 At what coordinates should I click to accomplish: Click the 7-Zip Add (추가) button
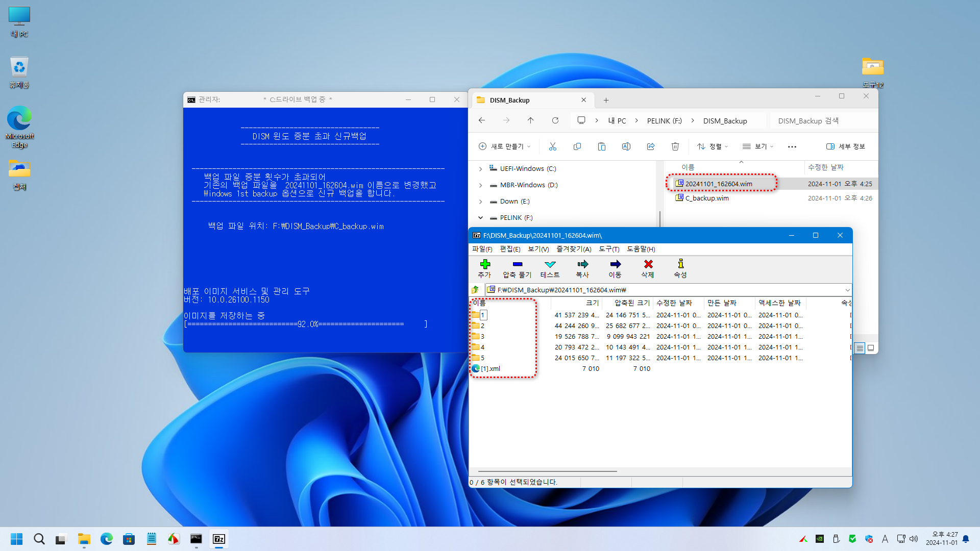[484, 268]
